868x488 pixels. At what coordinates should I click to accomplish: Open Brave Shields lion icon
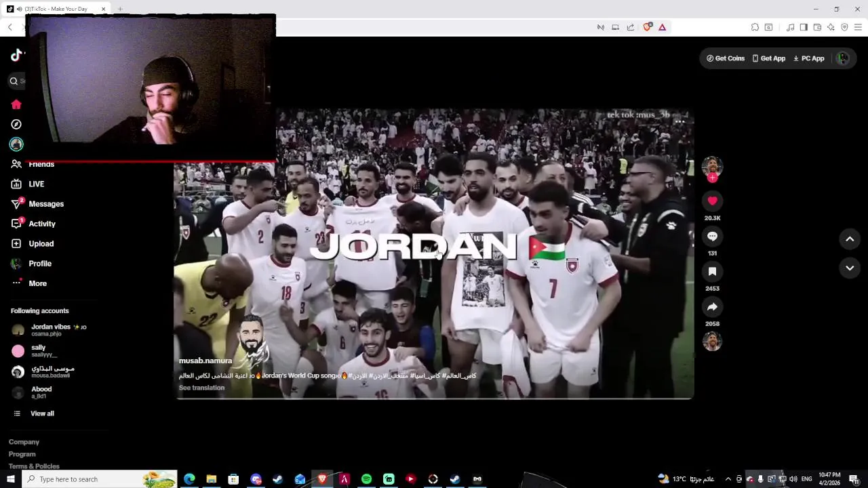(x=647, y=27)
